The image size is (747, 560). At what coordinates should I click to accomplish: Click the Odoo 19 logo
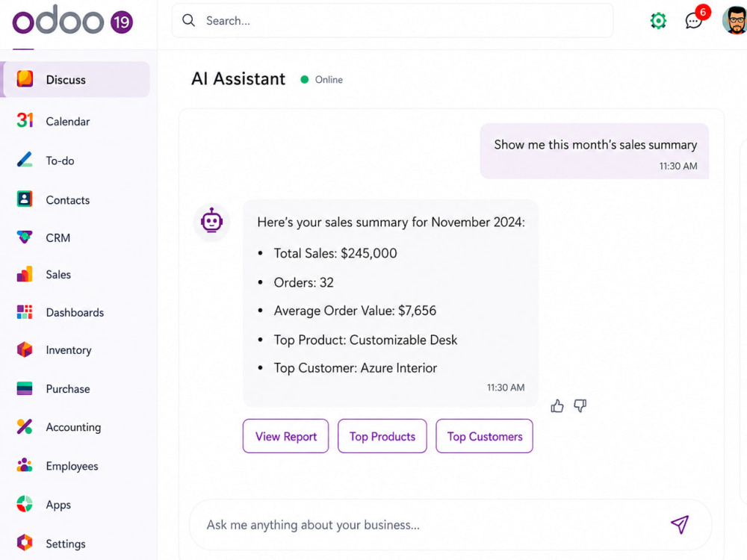click(x=72, y=20)
